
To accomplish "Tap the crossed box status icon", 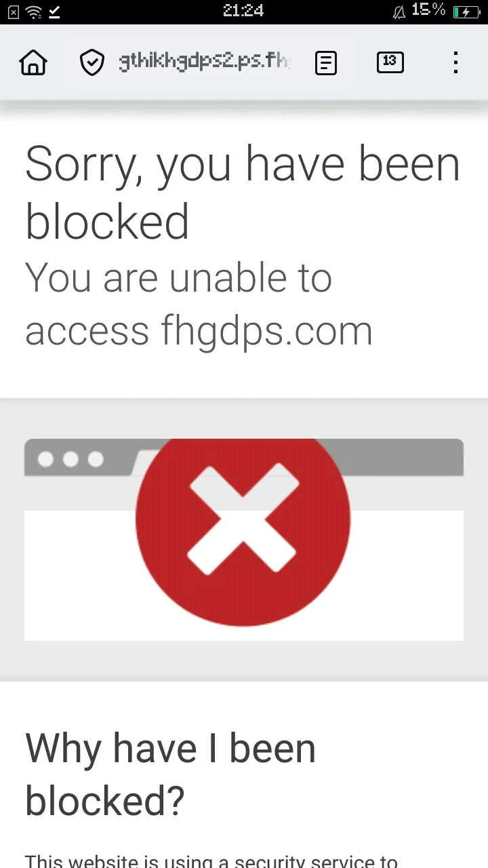I will 13,12.
